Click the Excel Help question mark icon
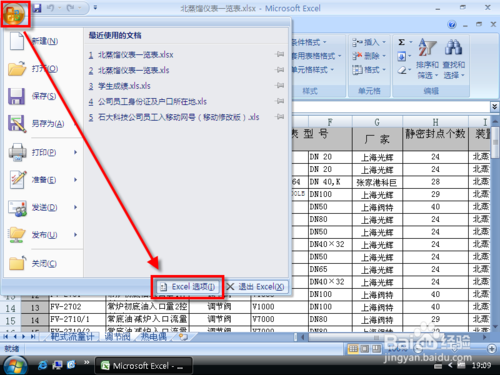Viewport: 500px width, 375px height. tap(452, 24)
